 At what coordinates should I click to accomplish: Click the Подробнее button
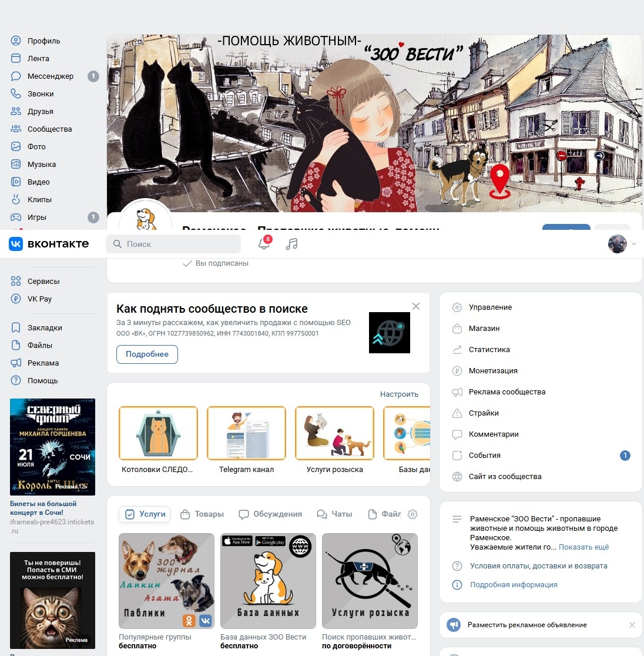tap(147, 354)
